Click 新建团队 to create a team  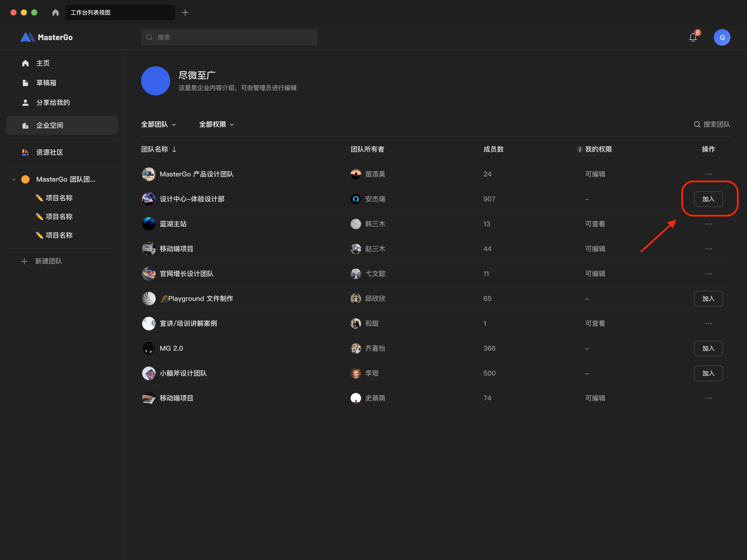(x=42, y=261)
